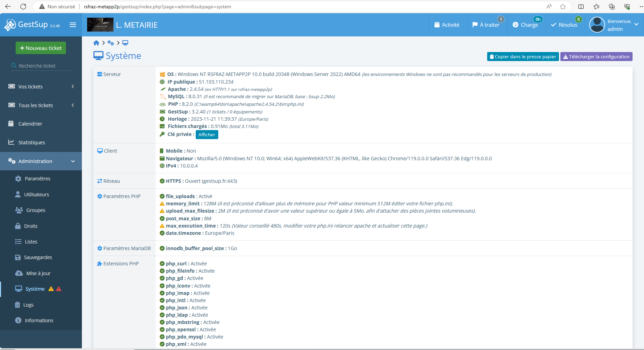
Task: Open the Calendrier page
Action: [30, 124]
